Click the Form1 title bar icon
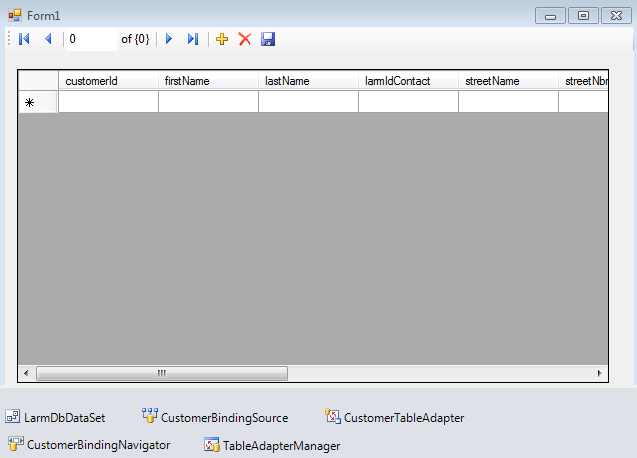This screenshot has width=637, height=458. pyautogui.click(x=15, y=15)
